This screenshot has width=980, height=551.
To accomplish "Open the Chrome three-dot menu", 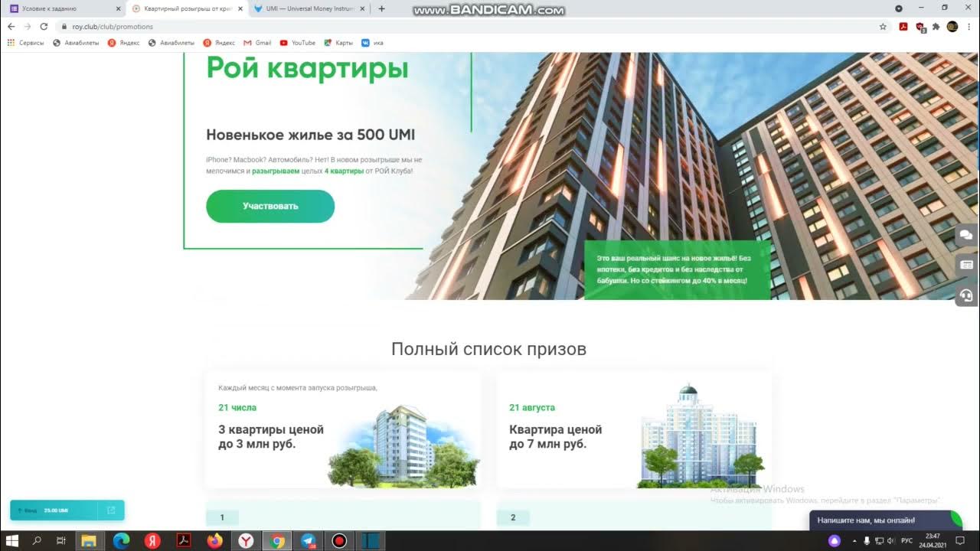I will click(969, 26).
